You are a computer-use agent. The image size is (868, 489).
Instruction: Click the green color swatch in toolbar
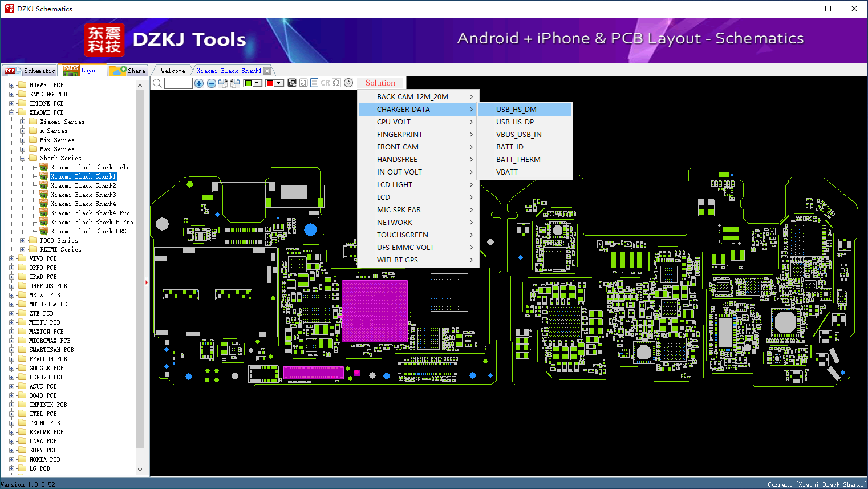point(248,83)
